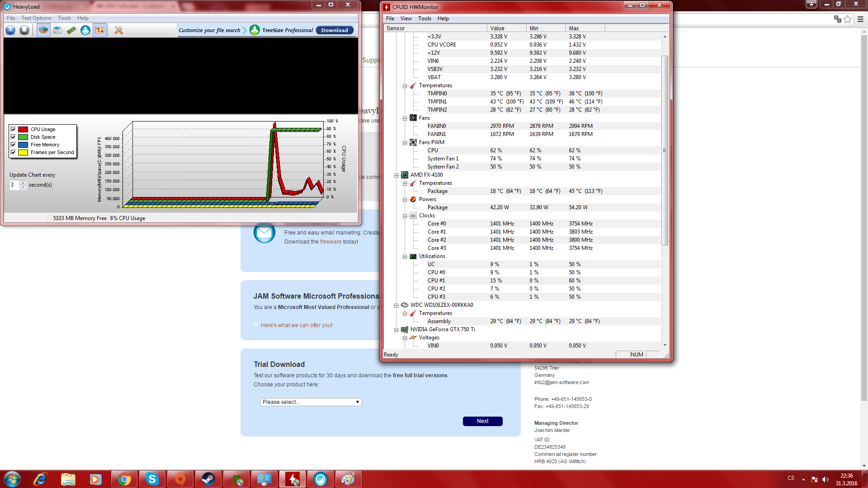Click the info2@jam-software.com email link

(x=561, y=382)
